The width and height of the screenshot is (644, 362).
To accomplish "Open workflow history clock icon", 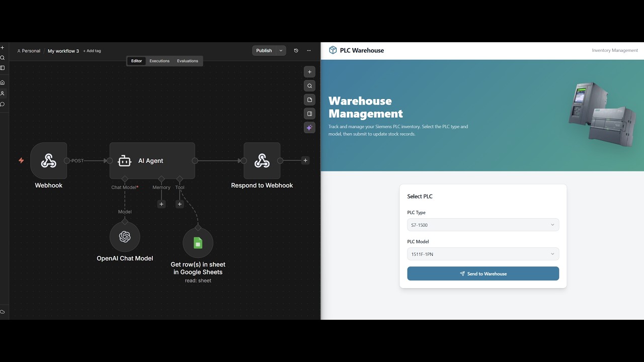I will 296,51.
